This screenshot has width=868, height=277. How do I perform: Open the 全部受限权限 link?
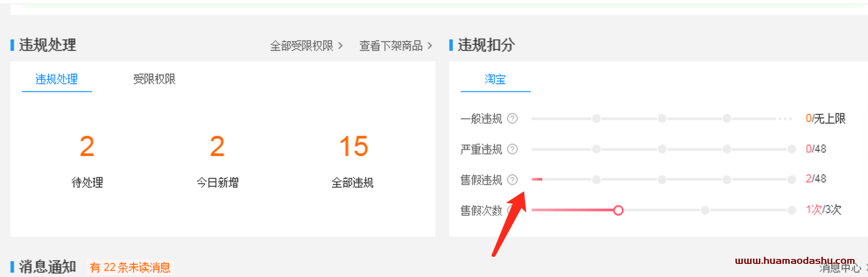tap(302, 46)
